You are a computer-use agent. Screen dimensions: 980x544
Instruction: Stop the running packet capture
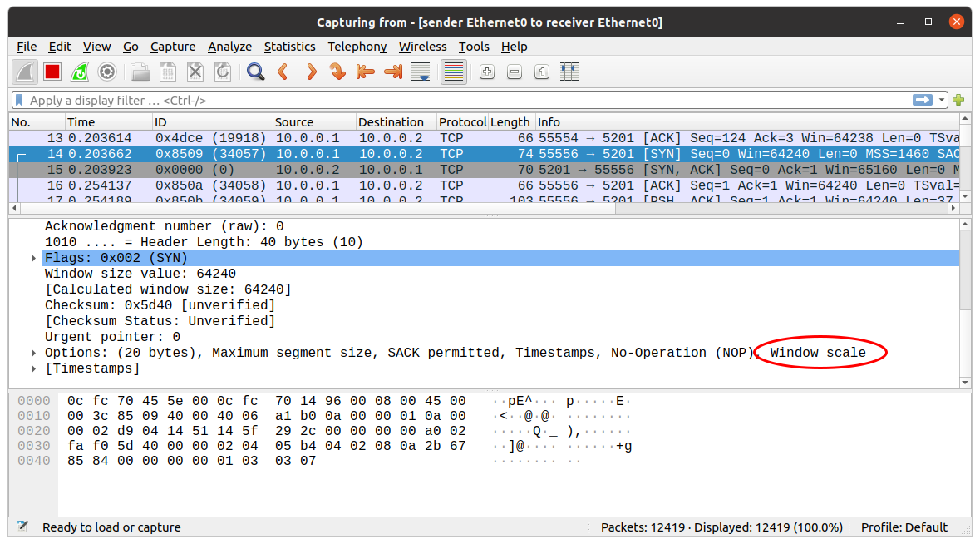click(52, 72)
